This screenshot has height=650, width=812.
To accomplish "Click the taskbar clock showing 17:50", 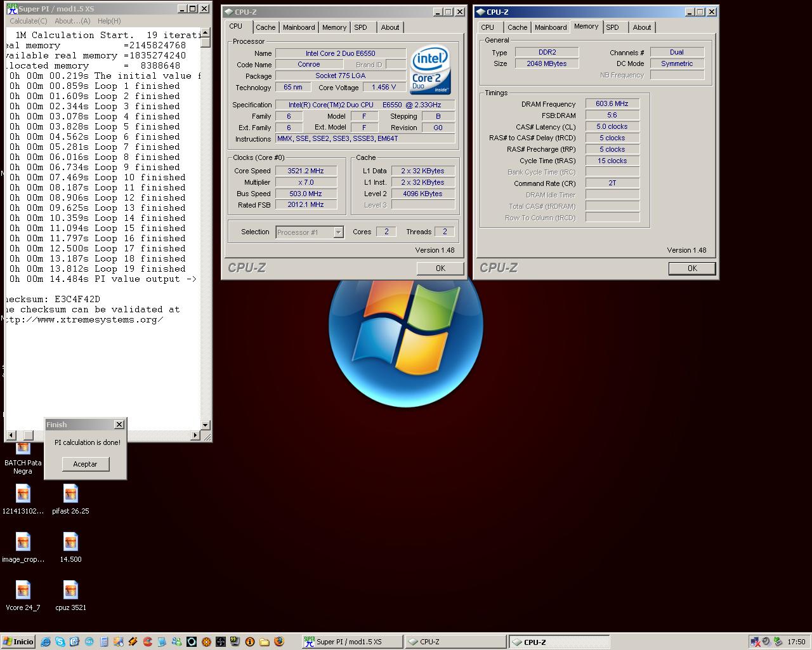I will pyautogui.click(x=796, y=642).
